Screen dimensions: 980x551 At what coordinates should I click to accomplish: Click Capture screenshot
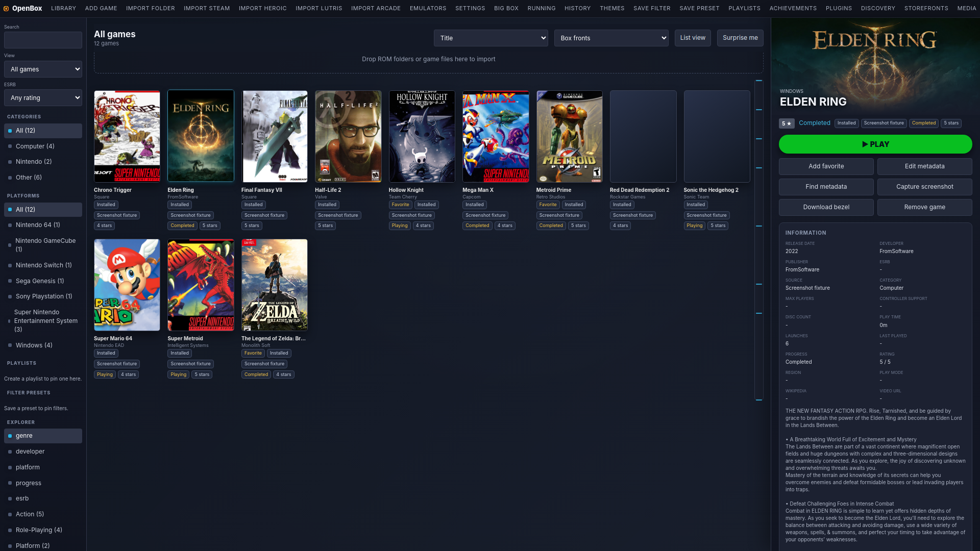925,187
